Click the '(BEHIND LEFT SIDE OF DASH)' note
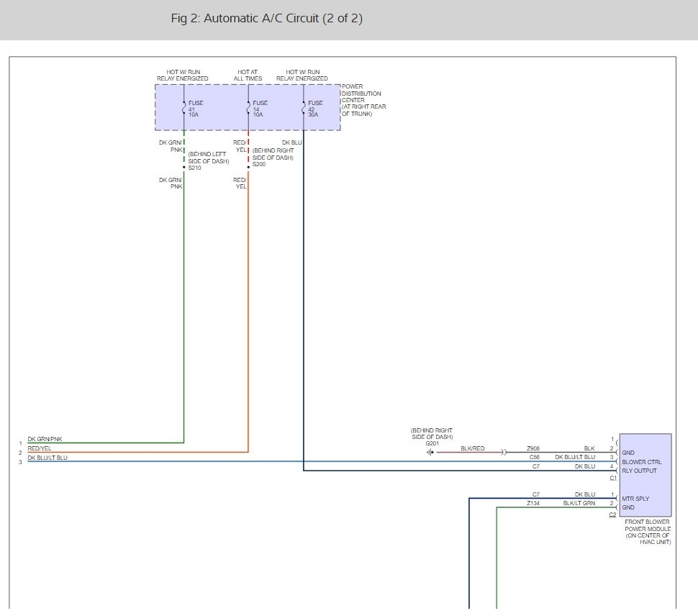The image size is (698, 616). pyautogui.click(x=209, y=158)
